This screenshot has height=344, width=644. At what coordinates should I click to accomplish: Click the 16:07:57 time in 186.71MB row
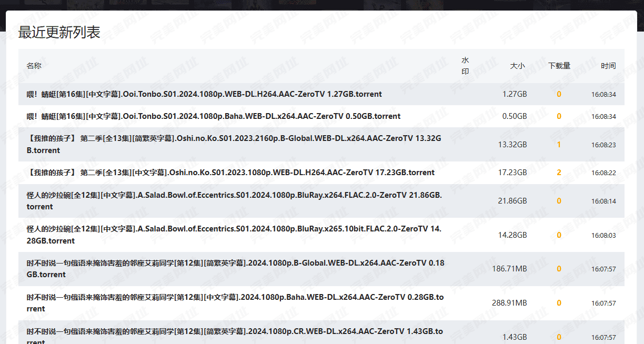coord(603,269)
